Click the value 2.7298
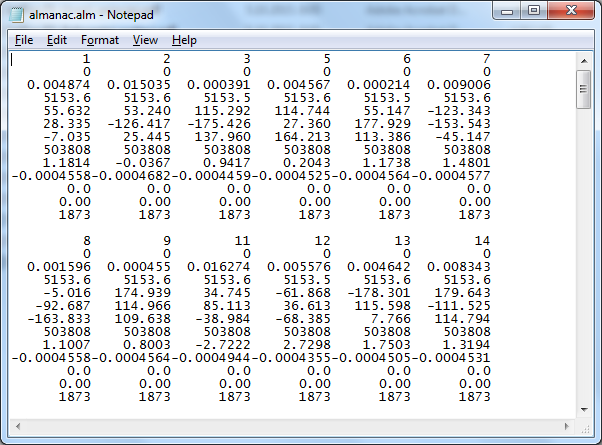Screen dimensions: 602x445 (307, 345)
